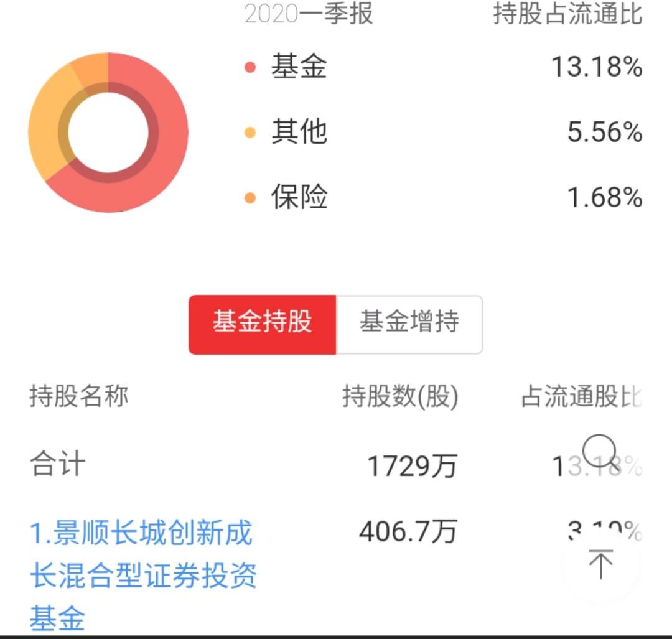Select the orange 保险 legend dot
The height and width of the screenshot is (639, 672).
coord(250,198)
